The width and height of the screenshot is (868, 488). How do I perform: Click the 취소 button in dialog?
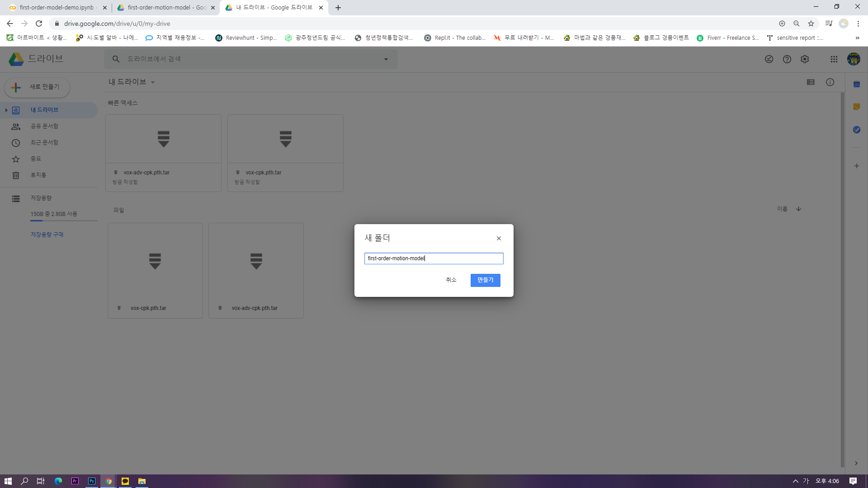pyautogui.click(x=451, y=280)
